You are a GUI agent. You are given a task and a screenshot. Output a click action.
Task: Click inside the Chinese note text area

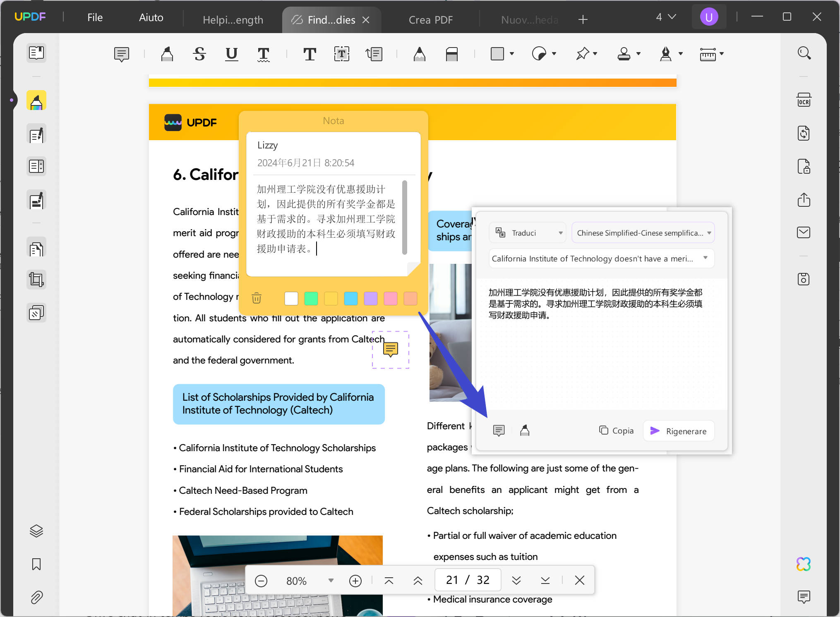(x=327, y=219)
